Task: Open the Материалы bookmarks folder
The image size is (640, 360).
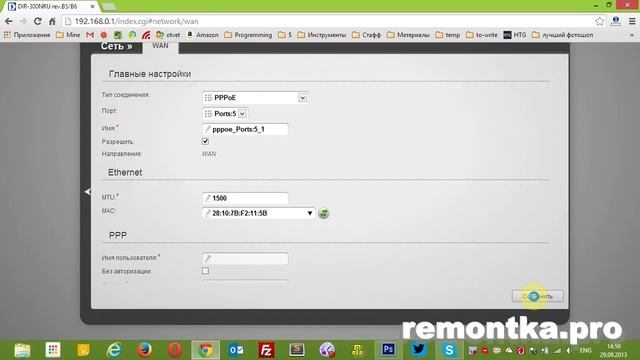Action: coord(408,35)
